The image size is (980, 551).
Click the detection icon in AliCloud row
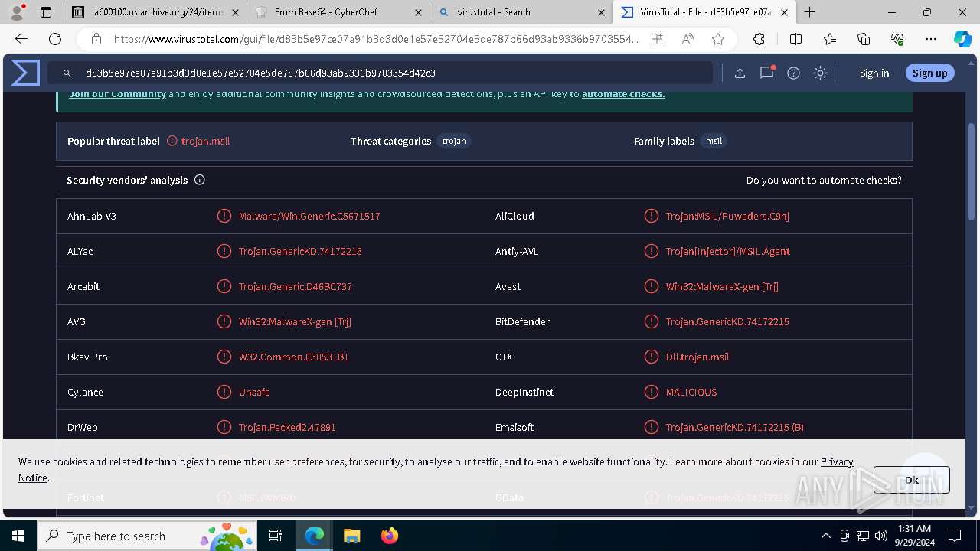[652, 217]
